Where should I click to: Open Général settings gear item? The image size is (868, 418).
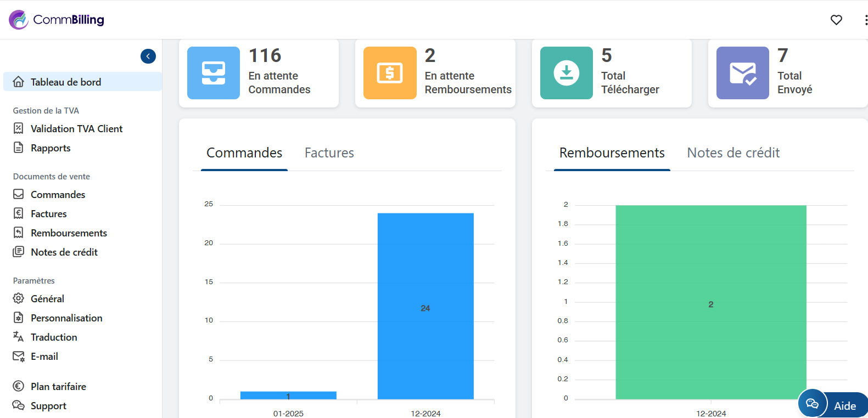point(47,299)
